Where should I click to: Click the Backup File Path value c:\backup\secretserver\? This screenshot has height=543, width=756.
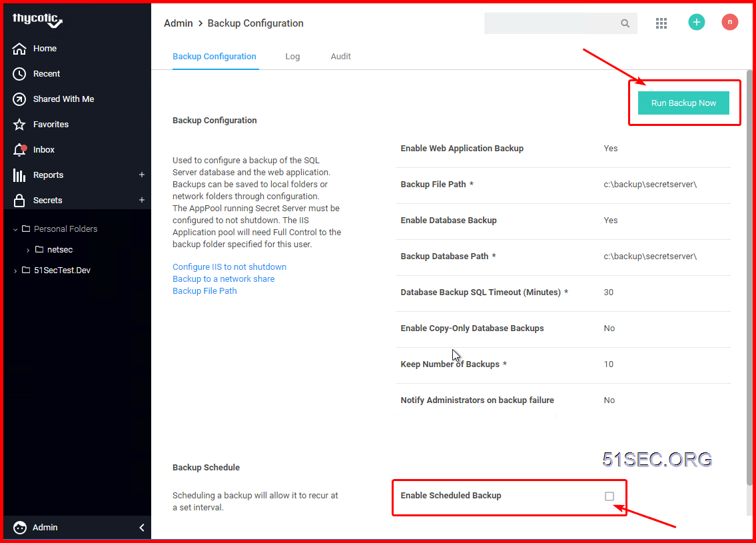(650, 184)
